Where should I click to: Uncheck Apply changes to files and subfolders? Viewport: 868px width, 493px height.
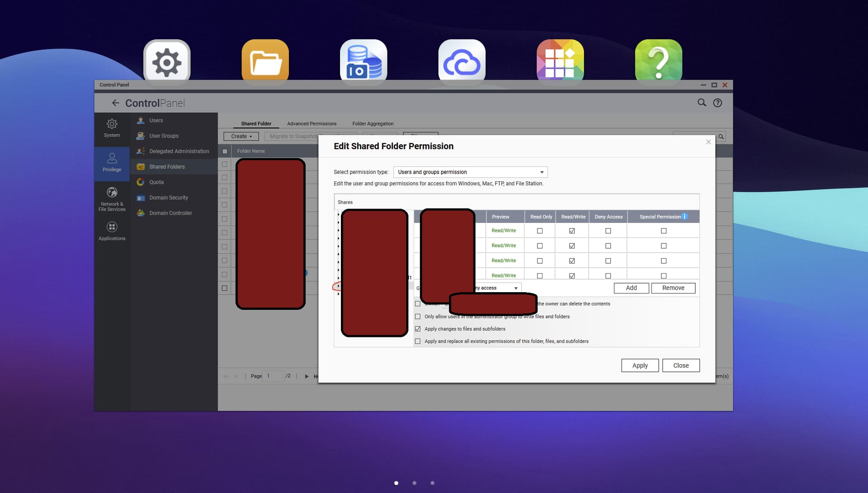(418, 329)
